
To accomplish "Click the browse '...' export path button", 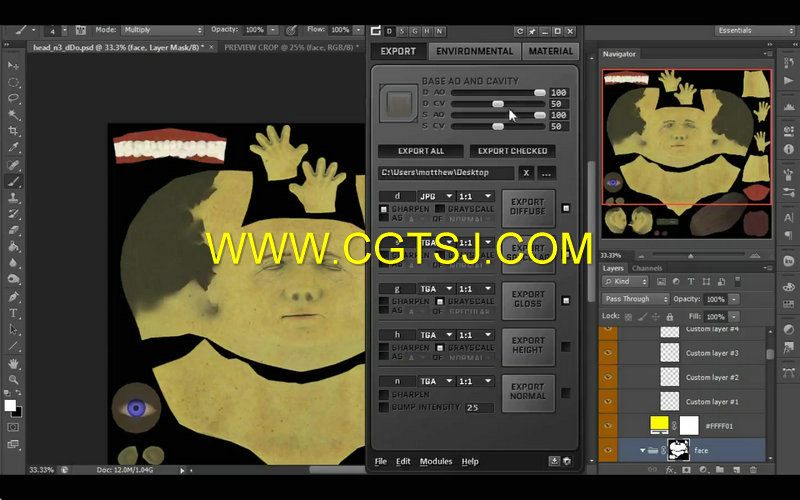I will (x=546, y=173).
